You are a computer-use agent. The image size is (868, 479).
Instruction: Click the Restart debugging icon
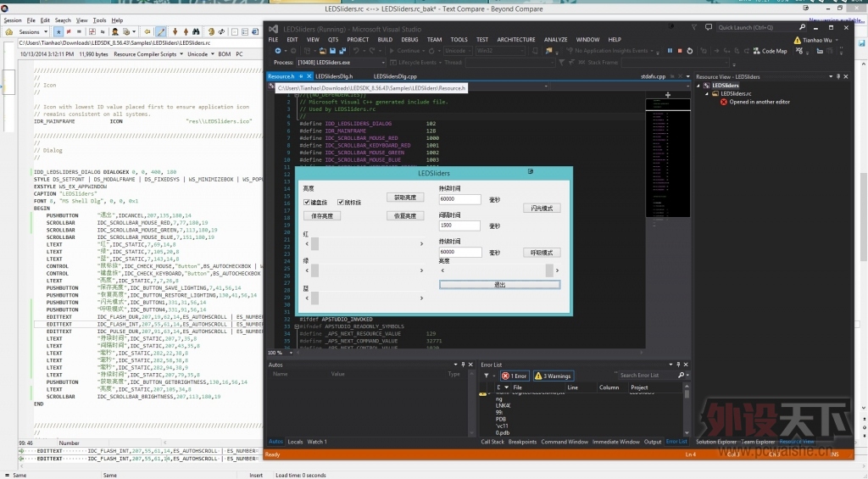(690, 50)
